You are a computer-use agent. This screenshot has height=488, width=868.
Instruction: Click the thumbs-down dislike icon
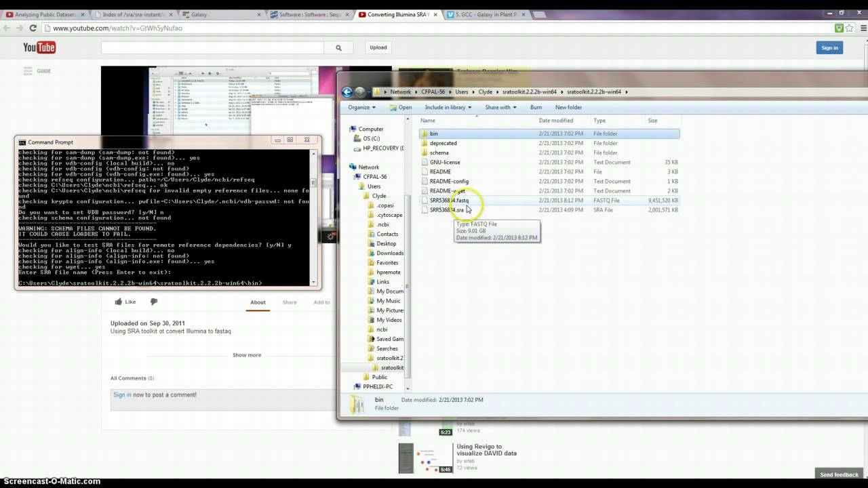tap(154, 302)
